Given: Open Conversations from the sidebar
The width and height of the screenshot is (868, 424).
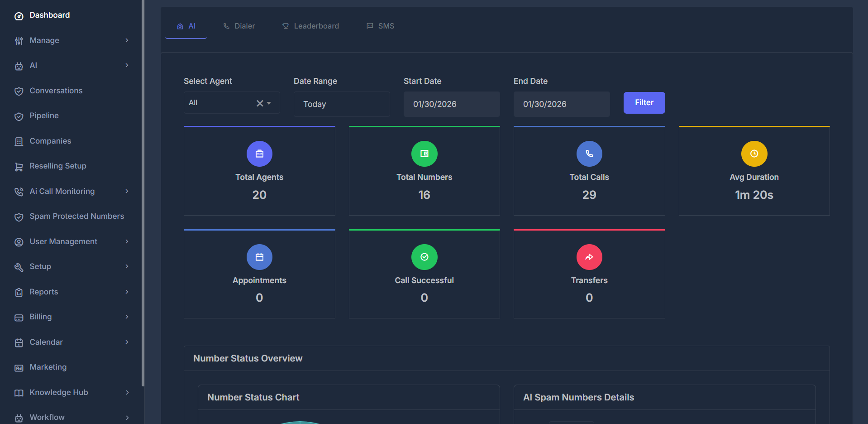Looking at the screenshot, I should coord(56,91).
